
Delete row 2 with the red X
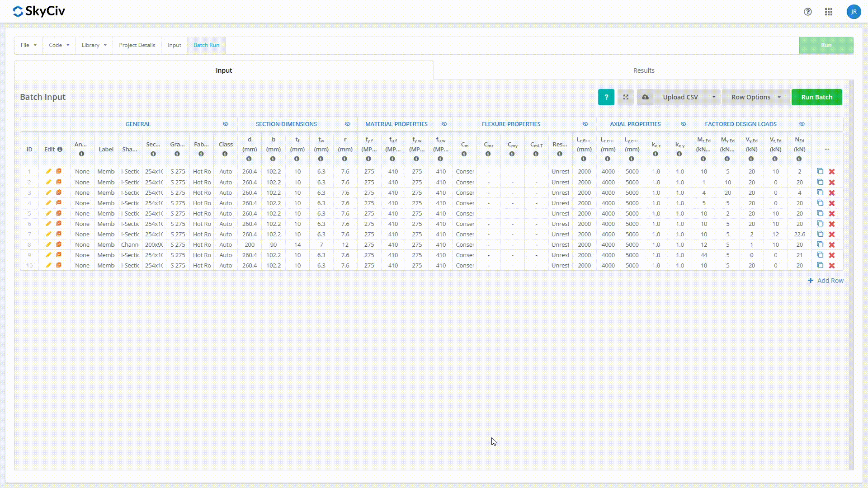pos(832,183)
